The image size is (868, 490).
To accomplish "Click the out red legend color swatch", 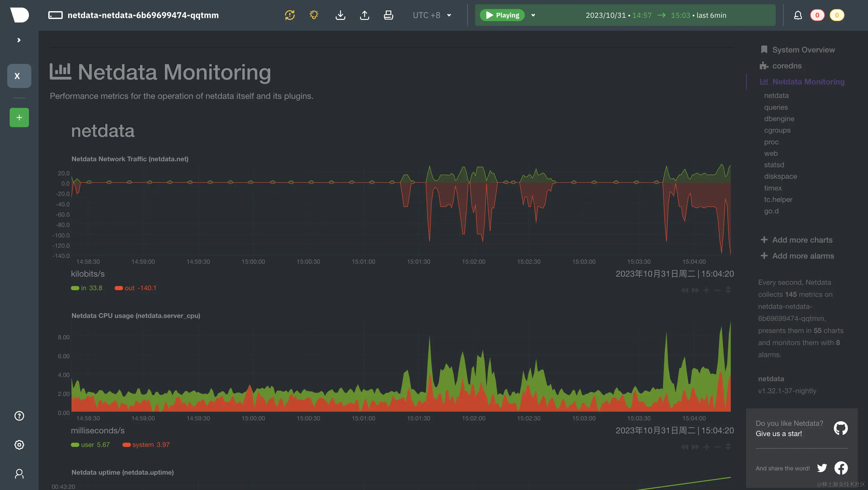I will (119, 288).
